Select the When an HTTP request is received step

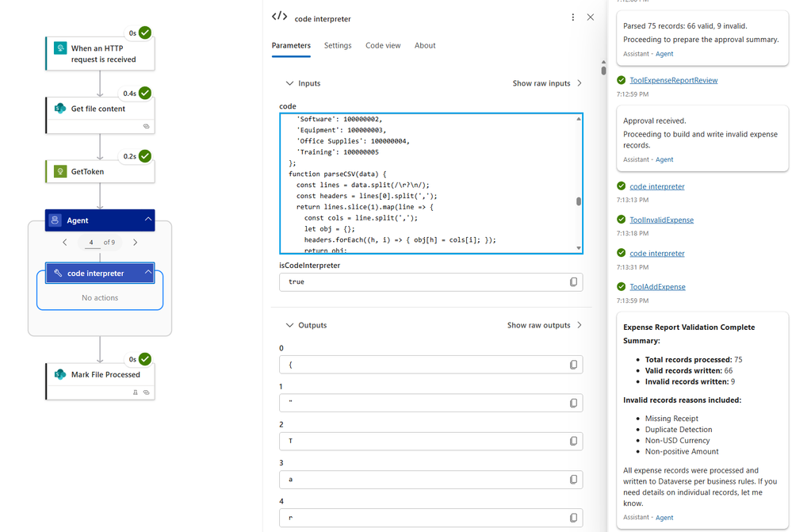pyautogui.click(x=100, y=54)
